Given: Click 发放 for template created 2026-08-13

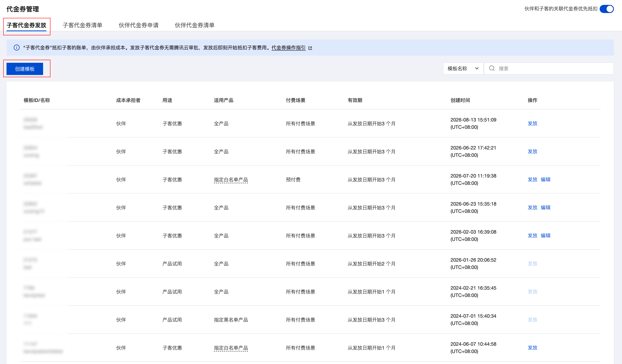Looking at the screenshot, I should [532, 123].
